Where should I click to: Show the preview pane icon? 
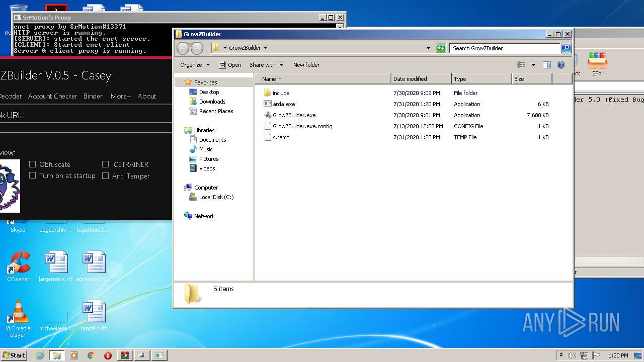[547, 65]
